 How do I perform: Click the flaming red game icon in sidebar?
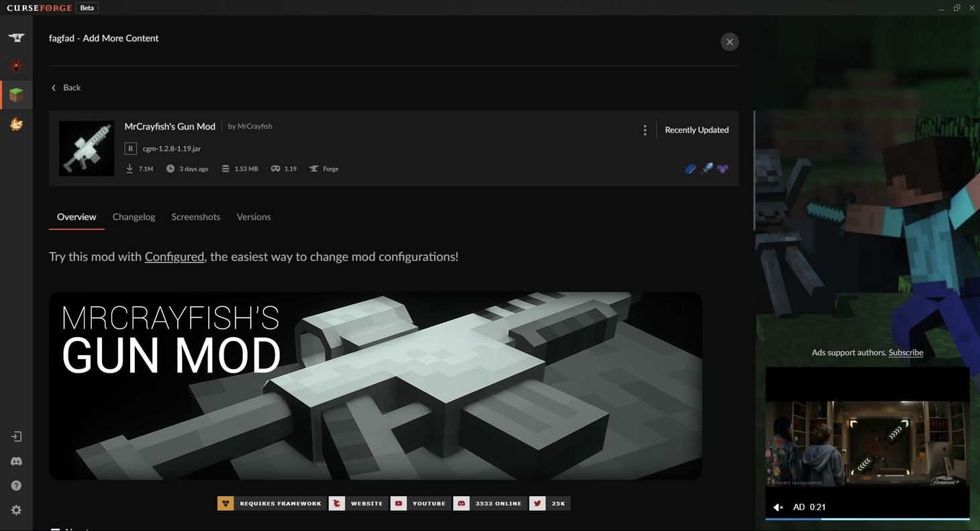16,66
